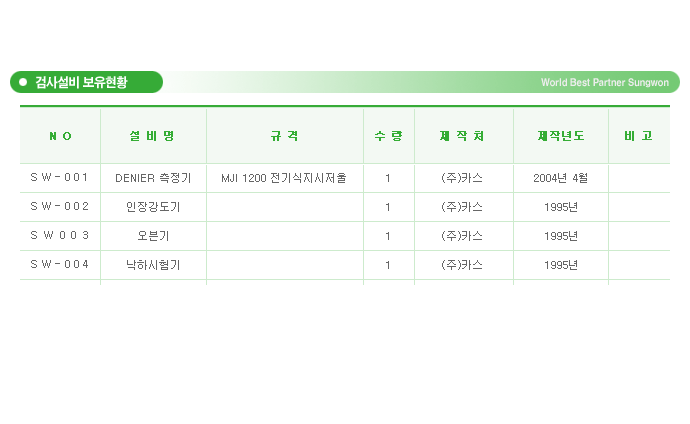The image size is (690, 424).
Task: Click the SW-001 row number cell
Action: (x=59, y=177)
